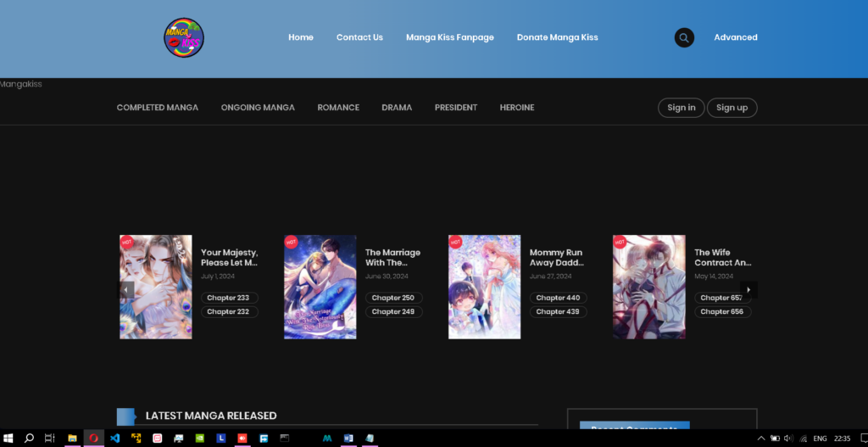868x447 pixels.
Task: Open The Marriage With The... cover
Action: point(320,287)
